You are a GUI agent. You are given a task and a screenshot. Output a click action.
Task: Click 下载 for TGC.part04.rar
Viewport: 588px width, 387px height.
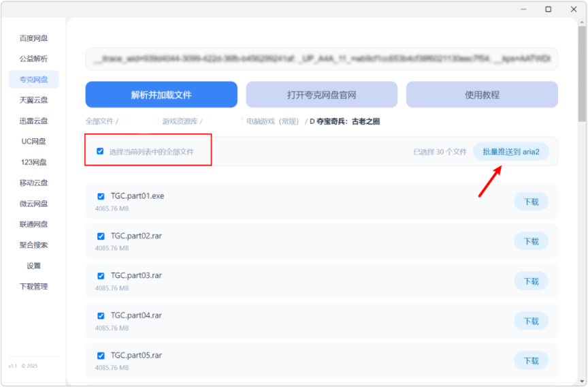(x=531, y=321)
